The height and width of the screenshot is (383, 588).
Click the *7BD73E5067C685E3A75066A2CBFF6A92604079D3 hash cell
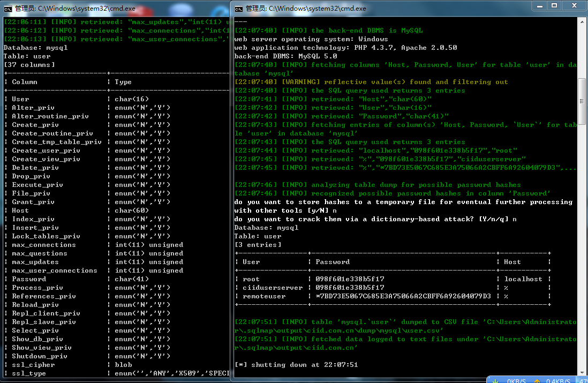tap(403, 296)
